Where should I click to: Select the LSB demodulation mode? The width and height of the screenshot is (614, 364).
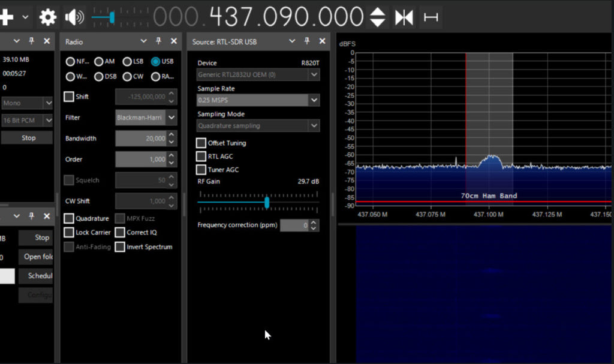coord(127,61)
